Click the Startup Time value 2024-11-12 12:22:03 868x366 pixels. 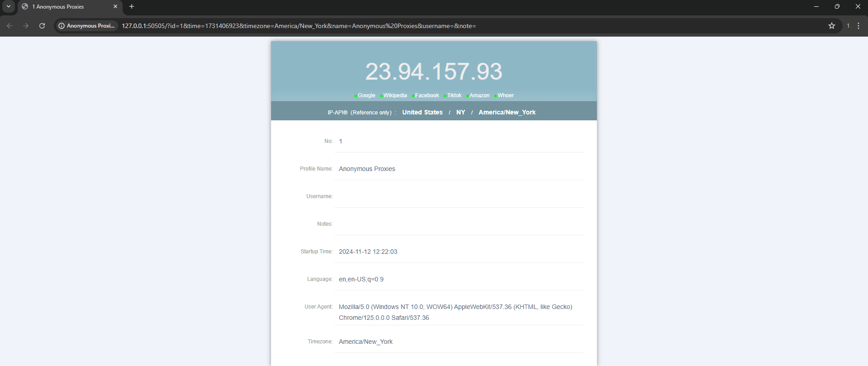point(368,252)
